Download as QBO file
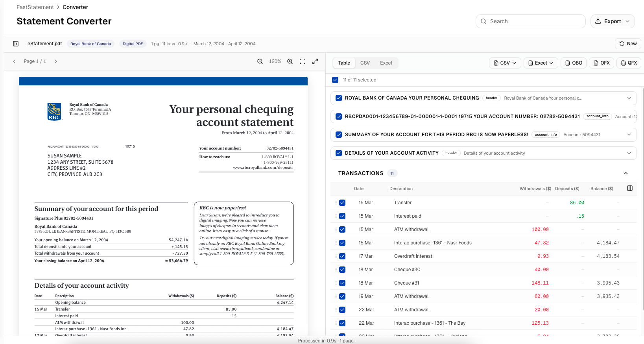This screenshot has width=644, height=344. click(574, 63)
